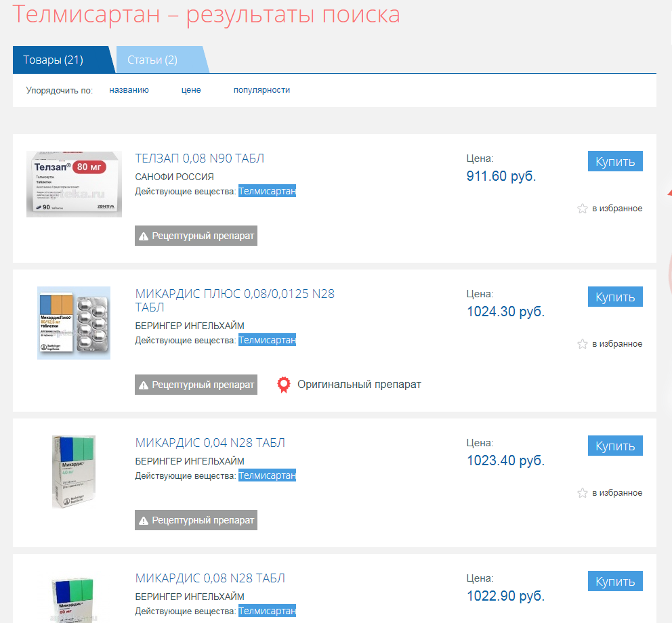This screenshot has height=623, width=672.
Task: Open the Статьи (2) tab
Action: pos(153,60)
